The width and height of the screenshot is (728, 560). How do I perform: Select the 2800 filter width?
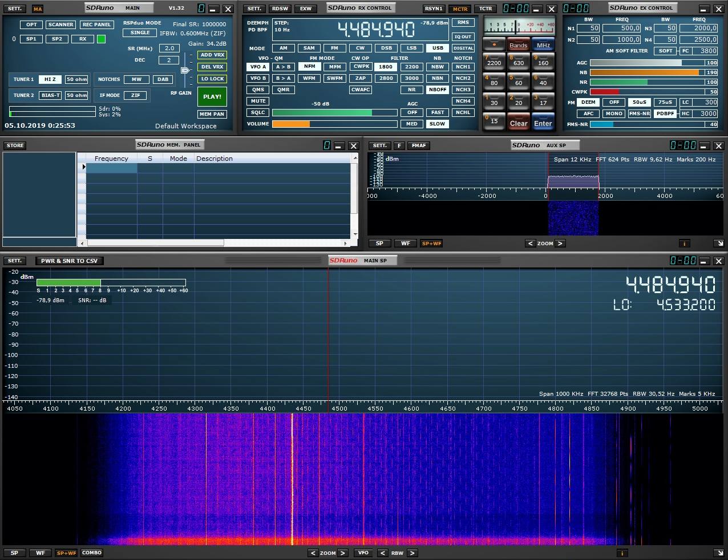pos(386,78)
